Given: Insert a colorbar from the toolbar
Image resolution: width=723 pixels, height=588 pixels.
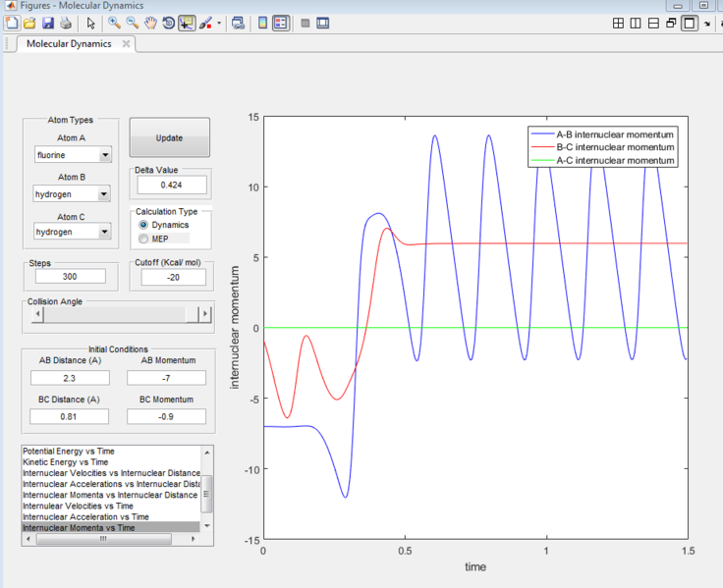Looking at the screenshot, I should (262, 23).
